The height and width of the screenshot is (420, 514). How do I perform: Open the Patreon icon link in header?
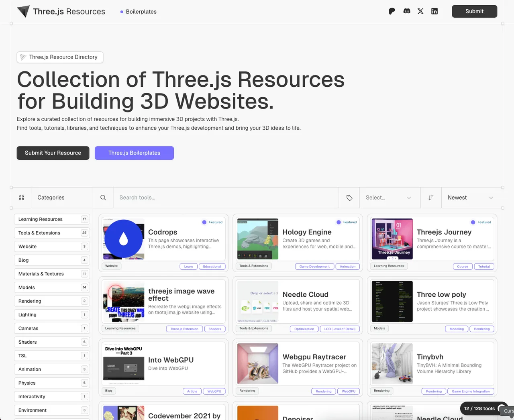tap(392, 11)
